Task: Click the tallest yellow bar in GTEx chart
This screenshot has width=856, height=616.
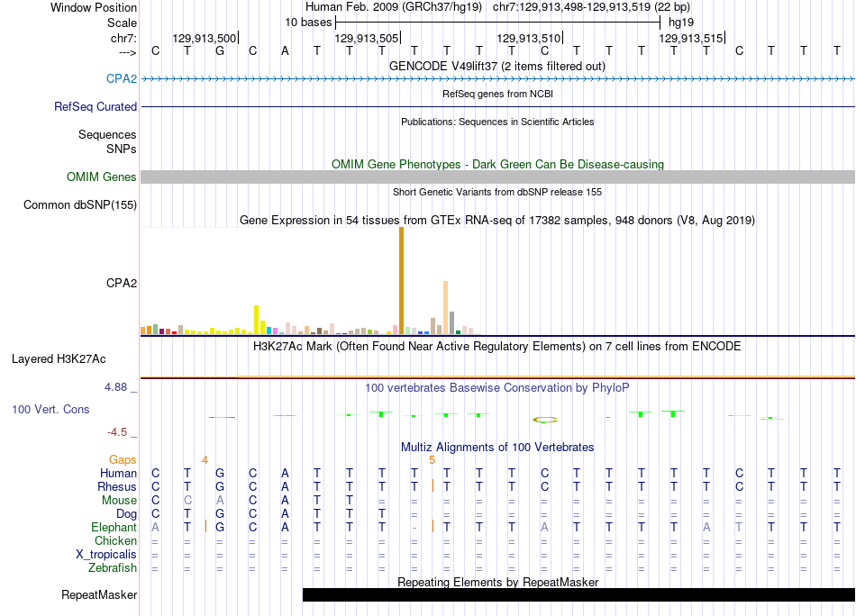Action: (257, 319)
